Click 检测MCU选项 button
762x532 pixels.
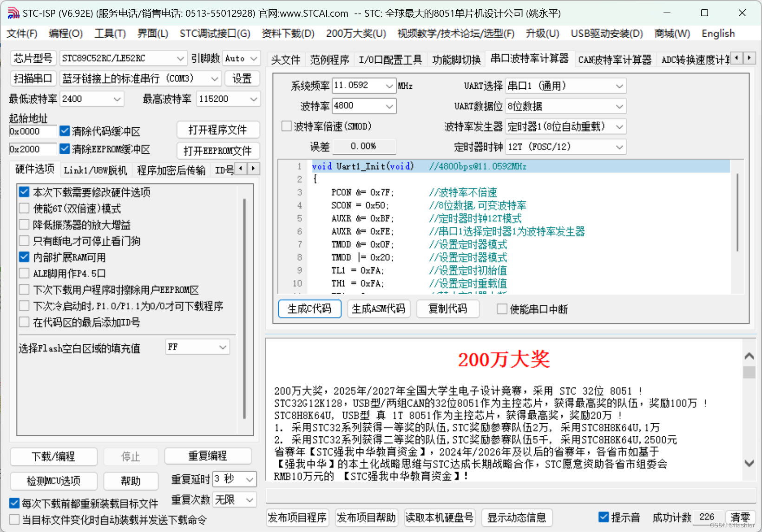pyautogui.click(x=53, y=480)
